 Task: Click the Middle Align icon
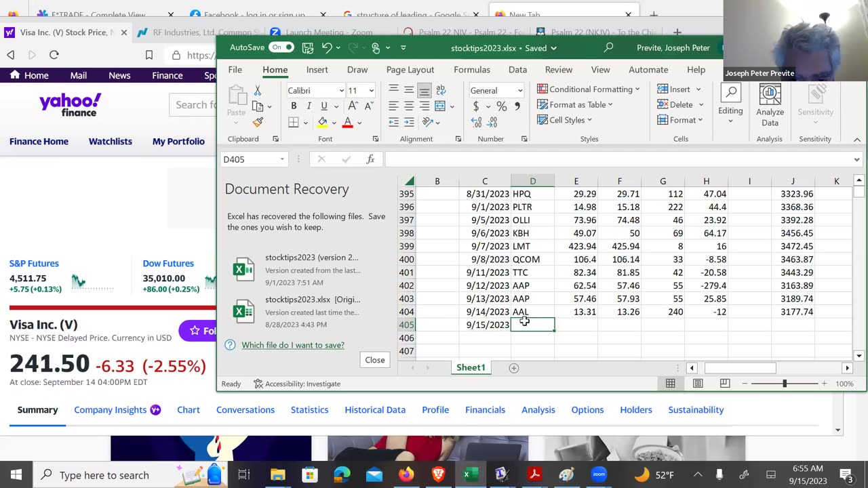pos(409,90)
